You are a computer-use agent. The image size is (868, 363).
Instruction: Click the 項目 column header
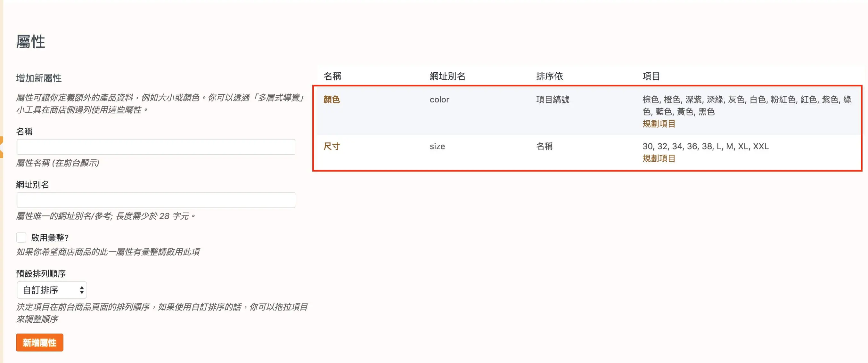[x=651, y=76]
